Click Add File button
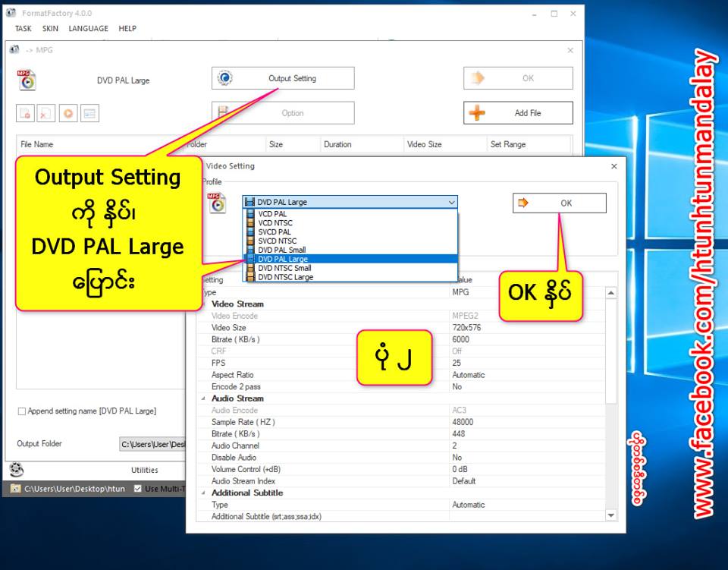The width and height of the screenshot is (728, 570). pyautogui.click(x=518, y=113)
